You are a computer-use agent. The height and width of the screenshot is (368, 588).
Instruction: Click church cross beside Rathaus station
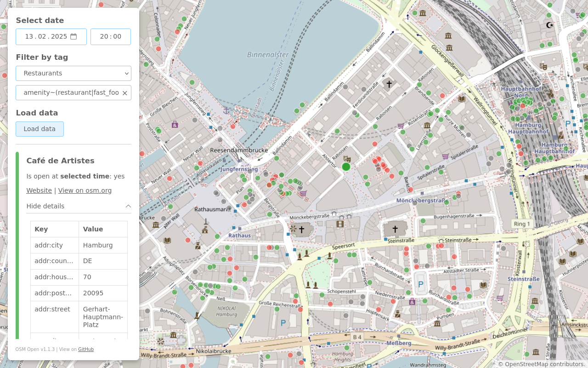click(301, 229)
